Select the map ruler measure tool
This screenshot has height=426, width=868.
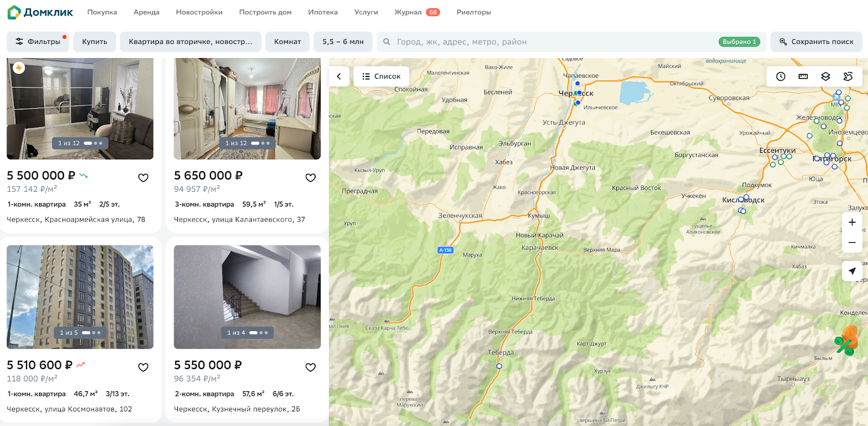click(x=803, y=76)
